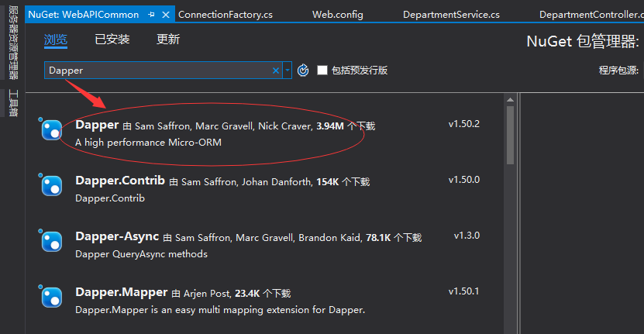Image resolution: width=644 pixels, height=334 pixels.
Task: Click the 程序包源 label
Action: pyautogui.click(x=618, y=71)
